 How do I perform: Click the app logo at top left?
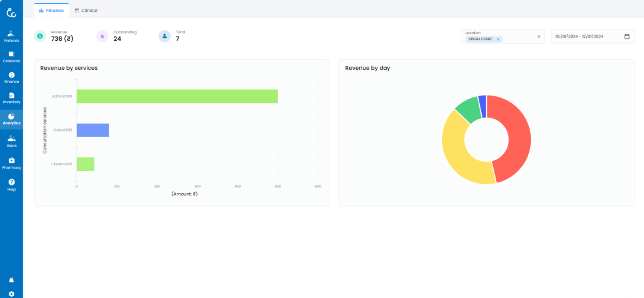click(11, 11)
